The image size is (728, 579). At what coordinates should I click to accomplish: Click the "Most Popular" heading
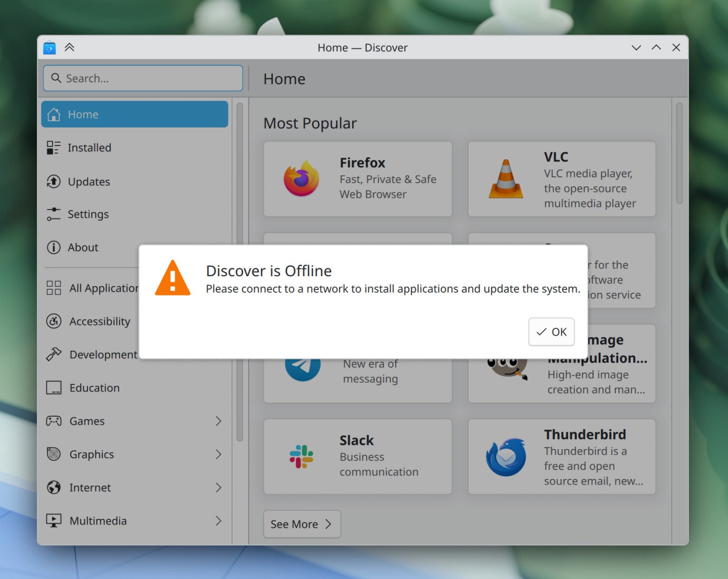pyautogui.click(x=310, y=123)
